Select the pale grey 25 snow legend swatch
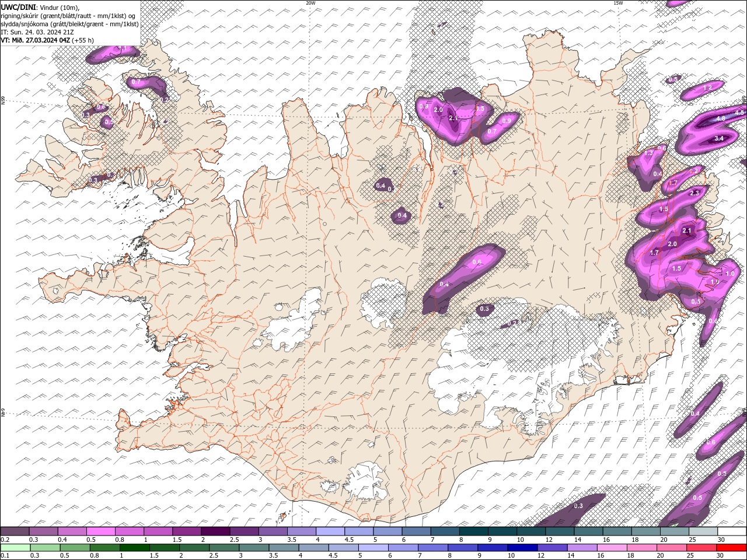747x560 pixels. [703, 531]
